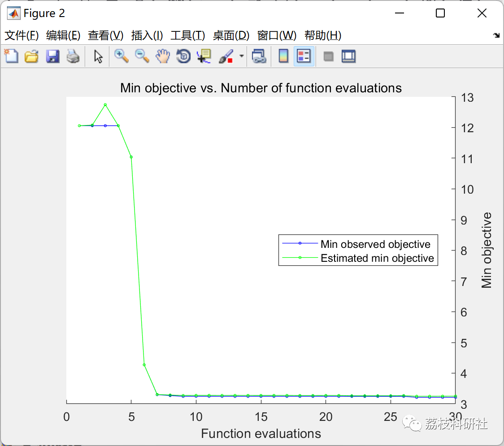Activate the Zoom In magnifier tool
This screenshot has height=446, width=504.
pyautogui.click(x=122, y=56)
